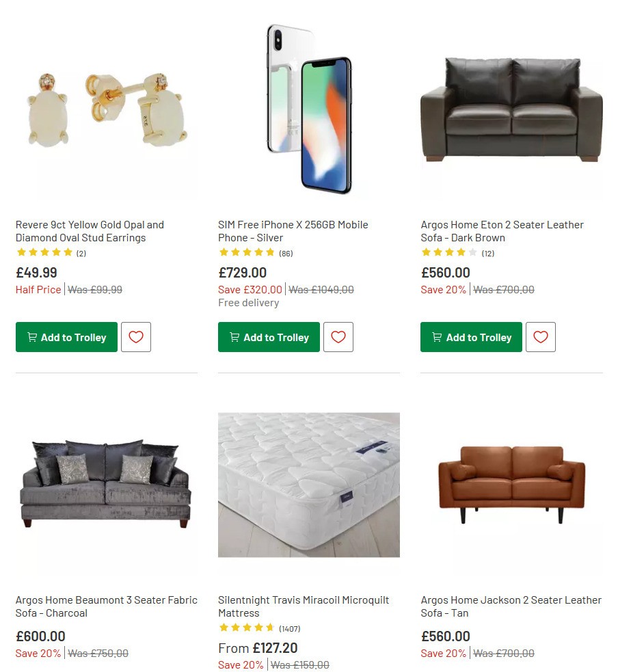Open the Jackson 2 Seater Leather Sofa listing

click(x=511, y=606)
